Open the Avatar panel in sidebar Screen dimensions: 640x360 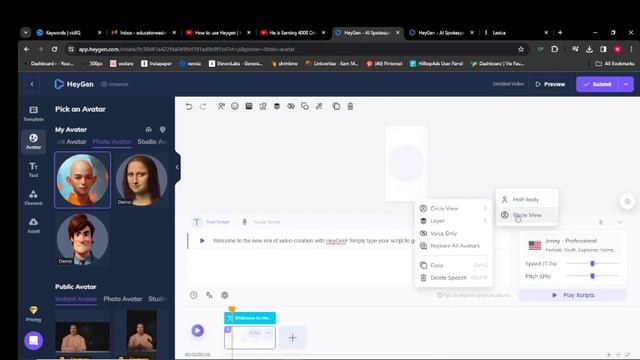33,141
